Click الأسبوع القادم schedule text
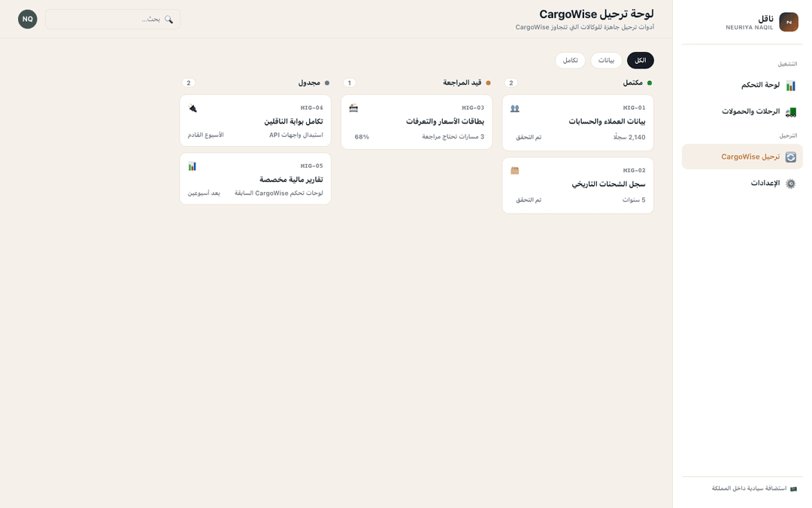Viewport: 812px width, 508px height. (205, 135)
